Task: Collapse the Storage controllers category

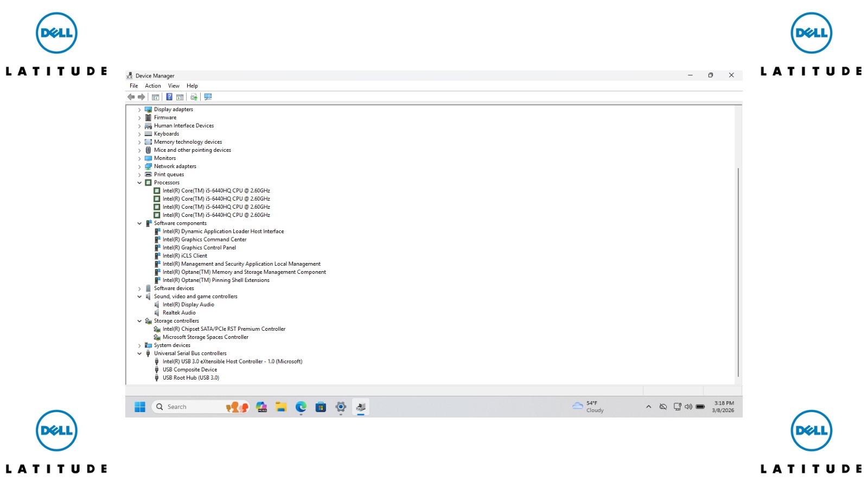Action: (139, 321)
